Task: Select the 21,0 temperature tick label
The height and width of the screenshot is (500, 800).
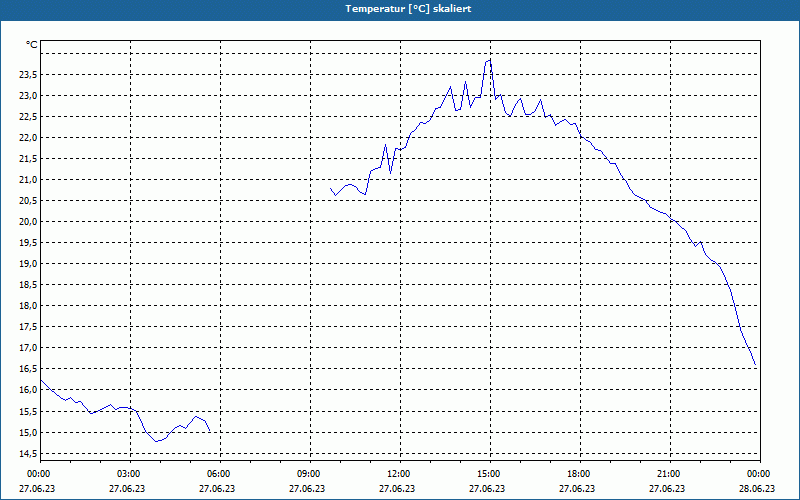Action: click(x=28, y=180)
